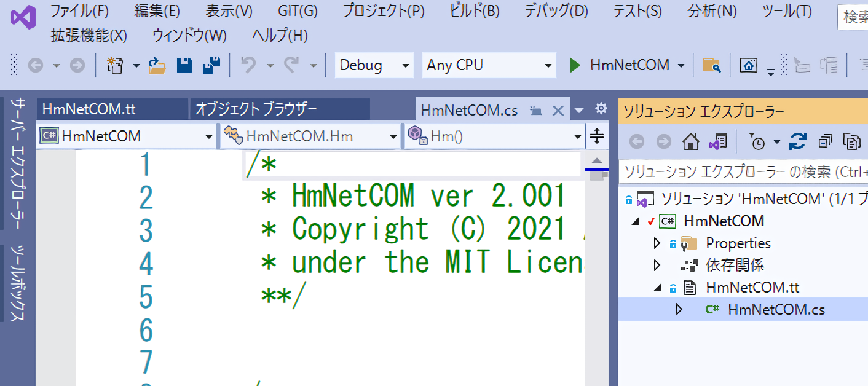Click the Save All double-disk icon
Image resolution: width=868 pixels, height=386 pixels.
pyautogui.click(x=211, y=65)
